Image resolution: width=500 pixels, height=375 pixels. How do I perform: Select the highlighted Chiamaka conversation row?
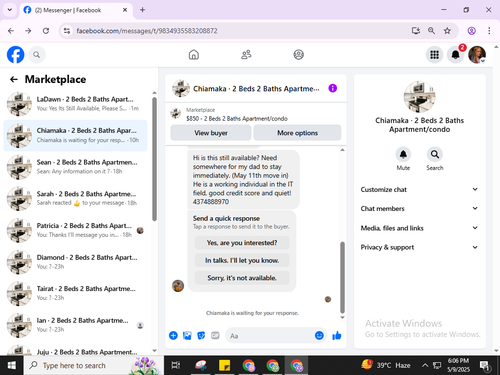coord(75,135)
